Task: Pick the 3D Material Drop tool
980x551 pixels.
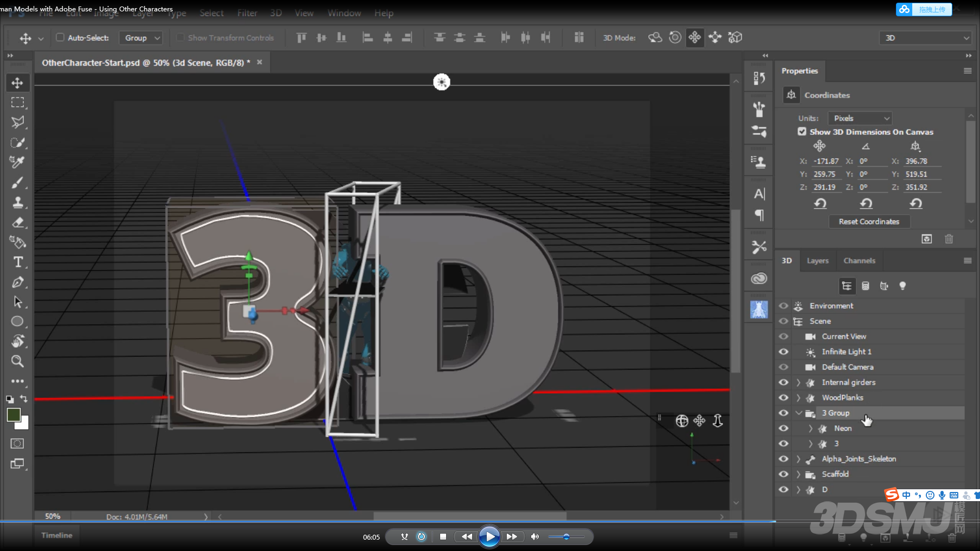Action: click(17, 242)
